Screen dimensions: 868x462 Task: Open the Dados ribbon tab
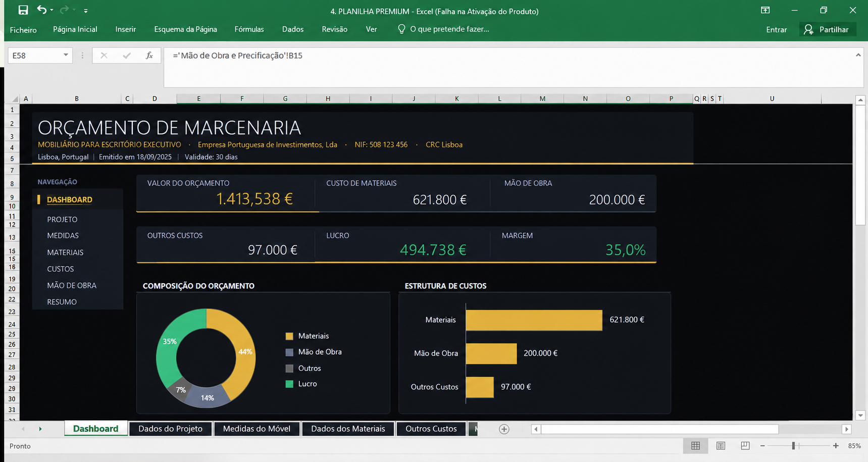pyautogui.click(x=293, y=29)
